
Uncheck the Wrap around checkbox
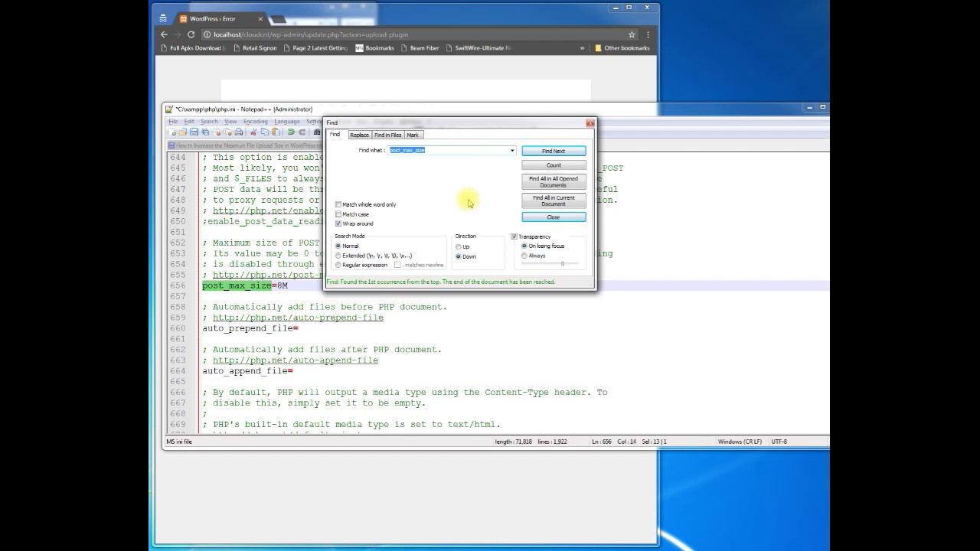[x=338, y=223]
